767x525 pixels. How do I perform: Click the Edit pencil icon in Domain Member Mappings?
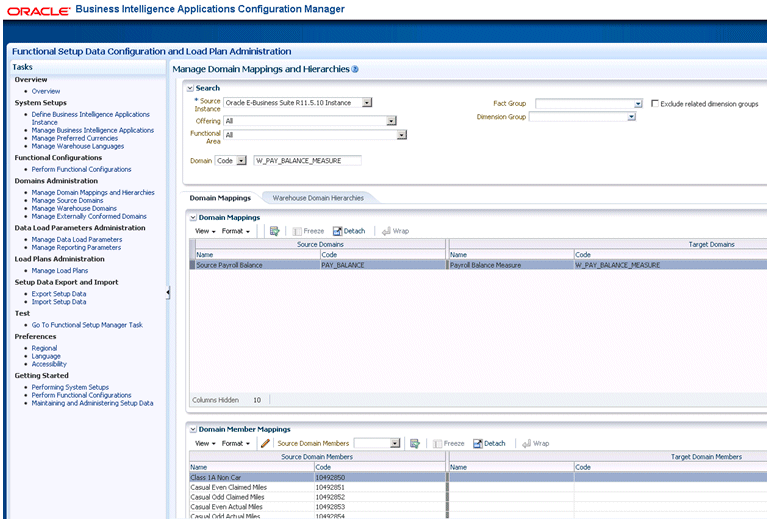tap(265, 443)
